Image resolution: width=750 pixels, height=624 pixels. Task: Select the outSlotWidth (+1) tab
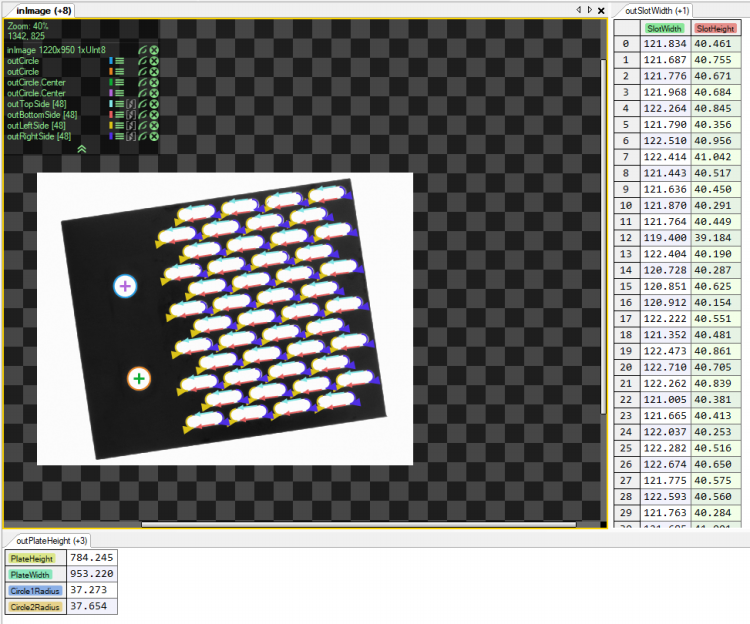point(656,10)
